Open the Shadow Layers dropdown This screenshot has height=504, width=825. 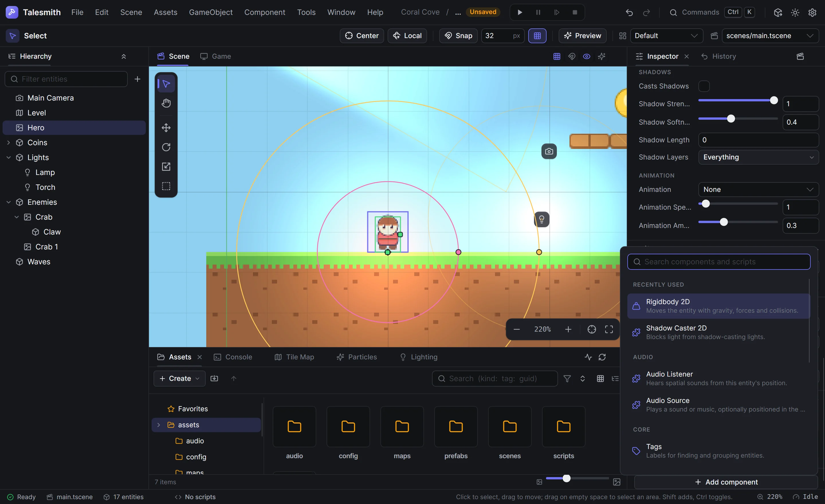pyautogui.click(x=758, y=157)
